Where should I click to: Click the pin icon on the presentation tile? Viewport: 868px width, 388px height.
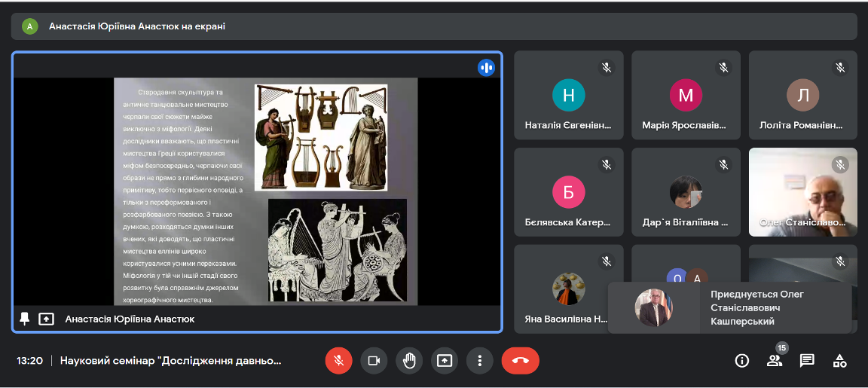[x=24, y=319]
